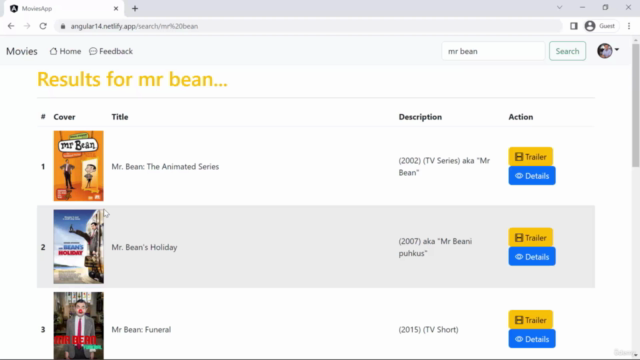Click title text Mr. Bean: The Animated Series
Screen dimensions: 640x360
[165, 167]
